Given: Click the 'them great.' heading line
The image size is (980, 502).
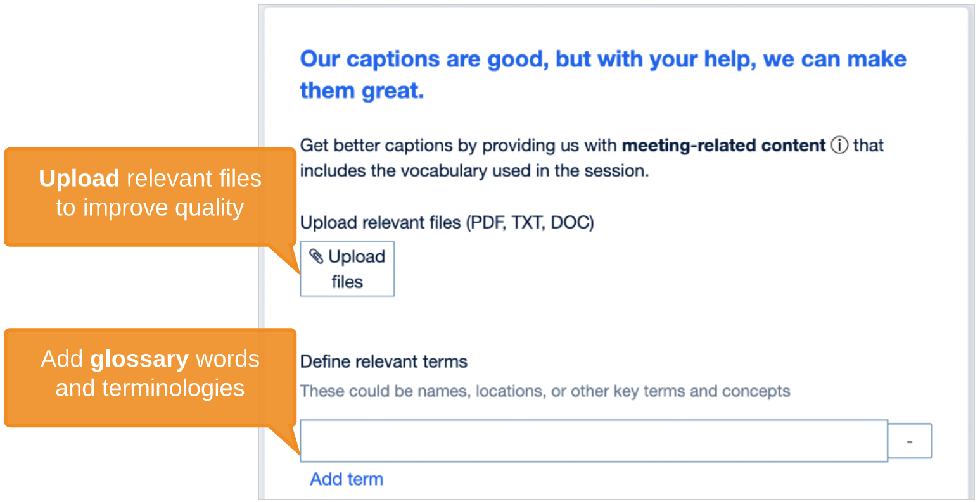Looking at the screenshot, I should 362,91.
